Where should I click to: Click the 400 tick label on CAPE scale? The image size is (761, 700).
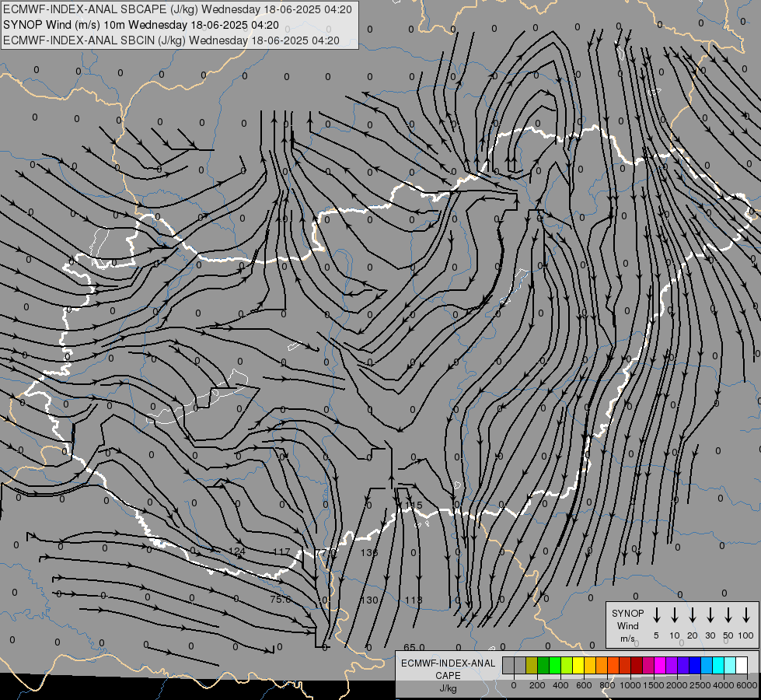tap(560, 685)
